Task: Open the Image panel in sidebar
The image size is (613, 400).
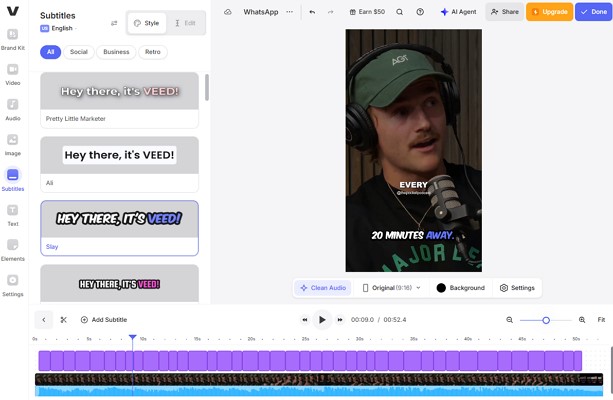Action: pos(13,145)
